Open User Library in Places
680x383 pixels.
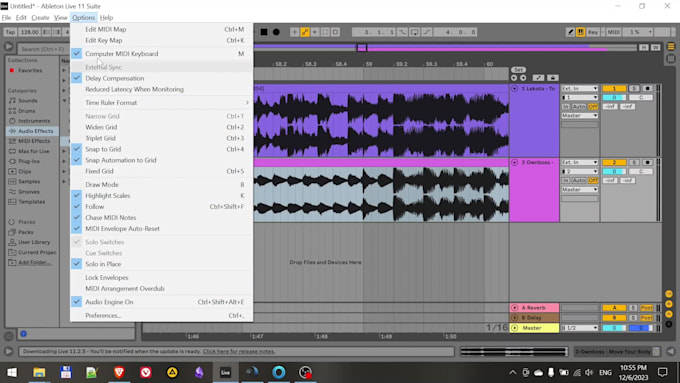pos(34,242)
